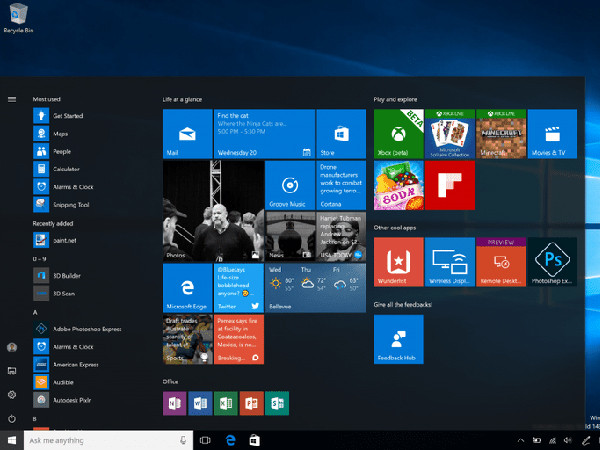Open the Excel Office tile
Image resolution: width=600 pixels, height=450 pixels.
226,403
